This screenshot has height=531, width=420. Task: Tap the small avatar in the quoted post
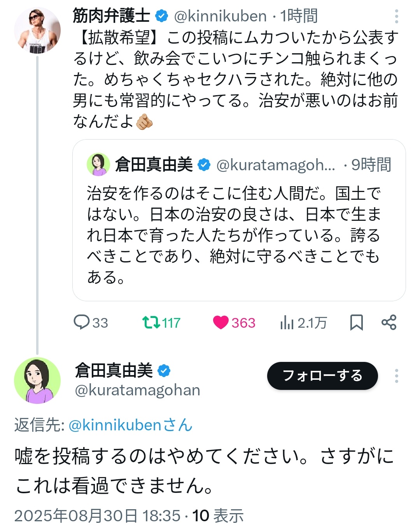pyautogui.click(x=98, y=164)
